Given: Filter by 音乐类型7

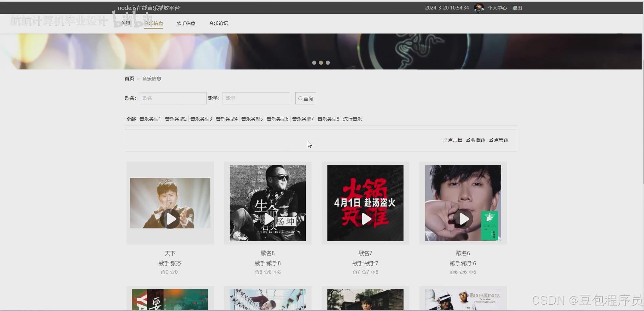Looking at the screenshot, I should (303, 119).
